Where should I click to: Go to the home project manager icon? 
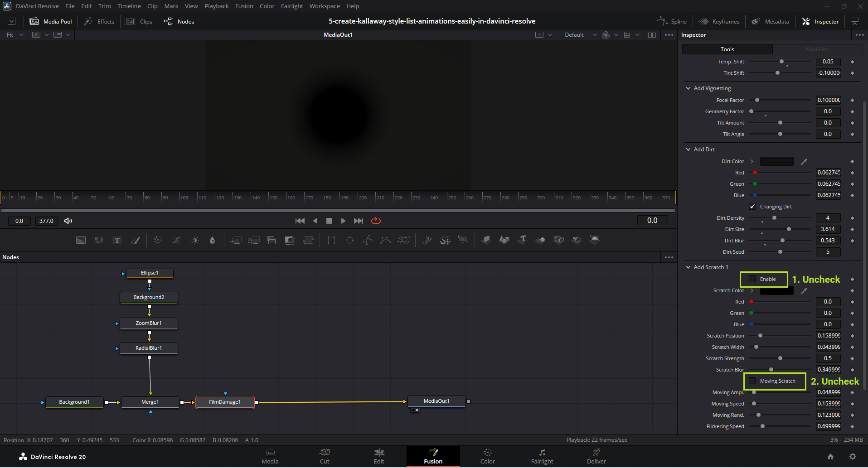[x=830, y=457]
